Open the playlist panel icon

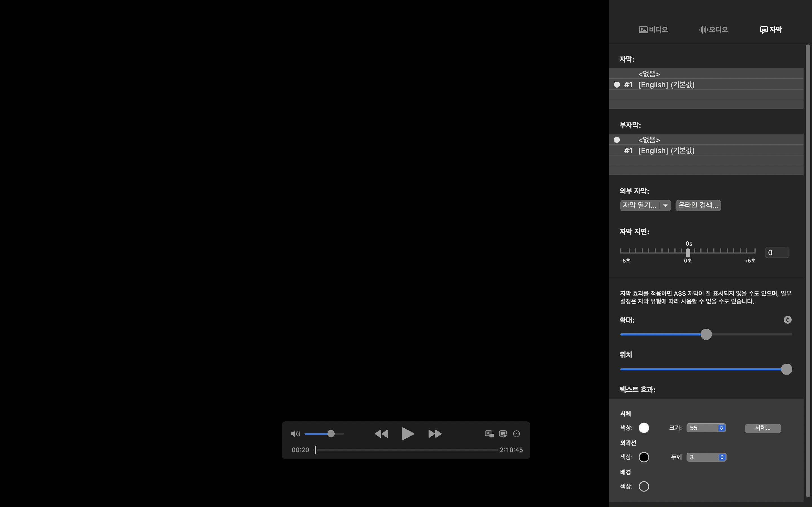[503, 434]
